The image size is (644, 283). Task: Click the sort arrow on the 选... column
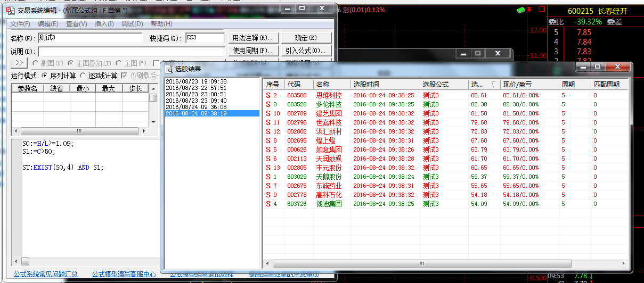click(x=493, y=84)
